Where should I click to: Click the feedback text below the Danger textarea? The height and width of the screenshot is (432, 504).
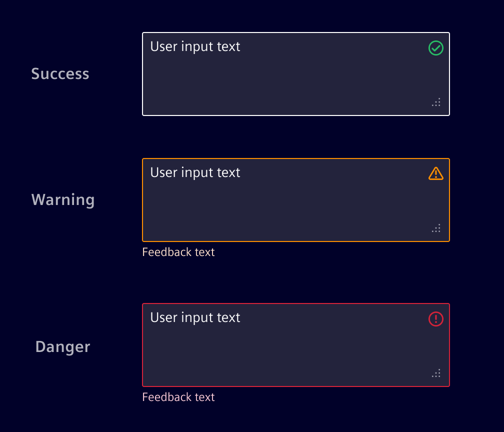click(178, 397)
